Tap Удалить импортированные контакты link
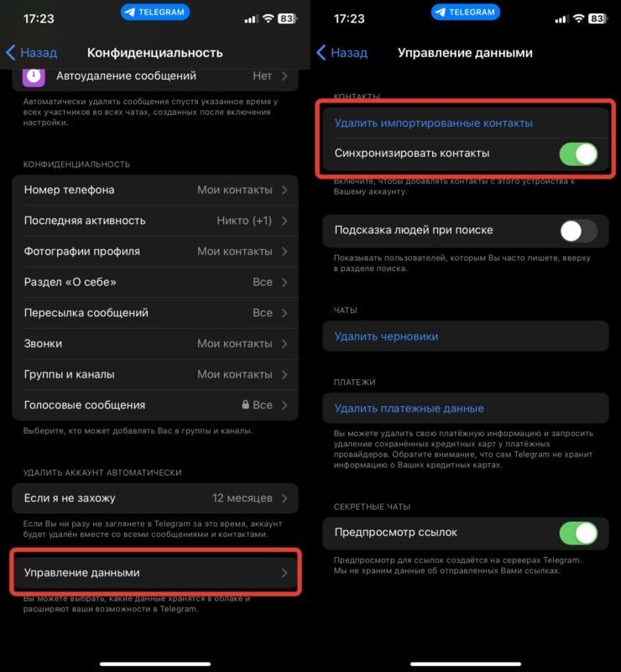621x672 pixels. click(x=433, y=123)
